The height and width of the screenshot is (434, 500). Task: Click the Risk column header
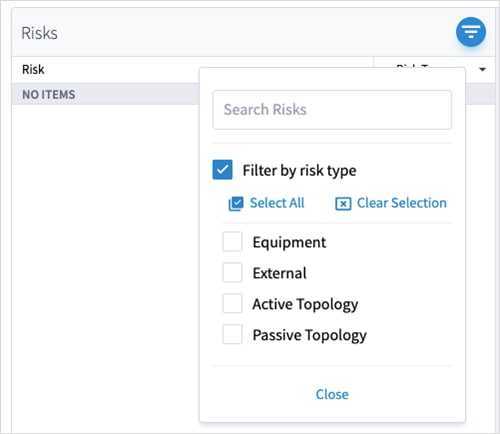pyautogui.click(x=33, y=69)
